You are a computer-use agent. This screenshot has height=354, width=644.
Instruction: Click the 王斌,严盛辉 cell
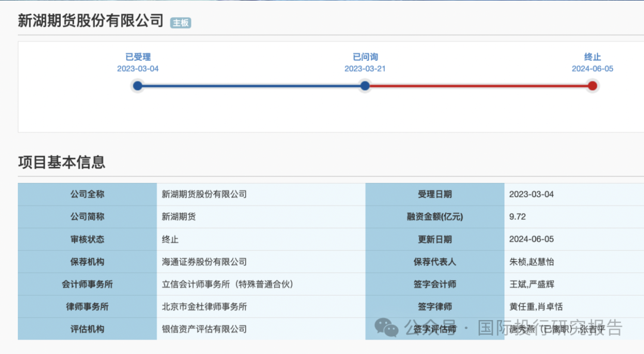point(574,284)
